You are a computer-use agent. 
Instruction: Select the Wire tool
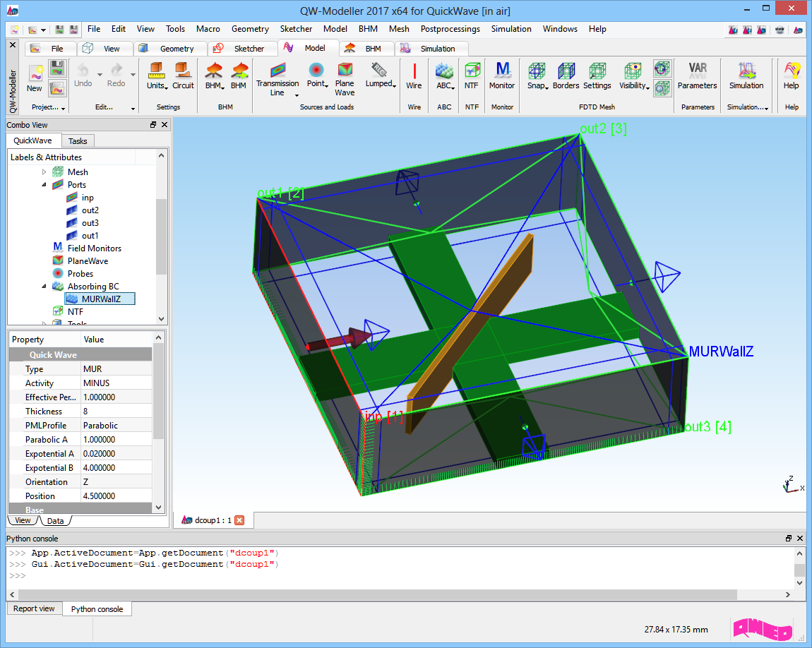point(414,76)
